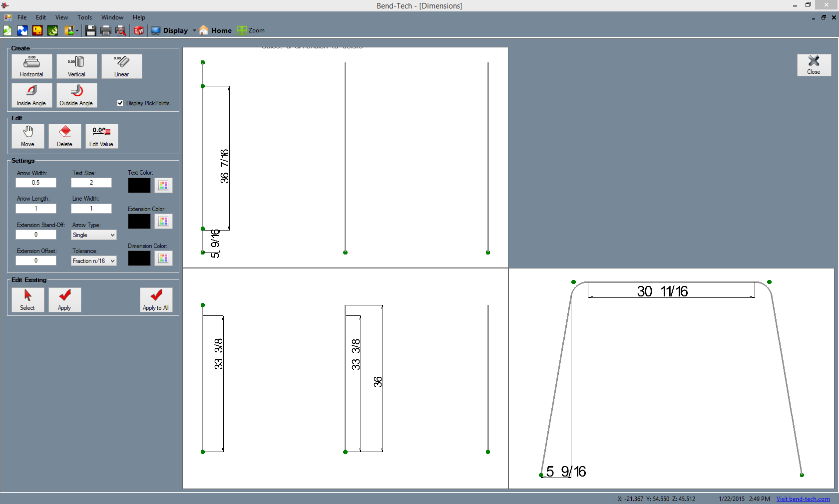Select the Delete dimension tool
The height and width of the screenshot is (504, 839).
pyautogui.click(x=64, y=136)
